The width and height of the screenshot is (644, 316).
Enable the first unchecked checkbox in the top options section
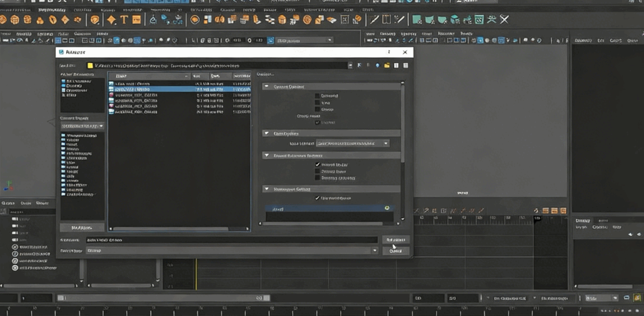(x=317, y=96)
